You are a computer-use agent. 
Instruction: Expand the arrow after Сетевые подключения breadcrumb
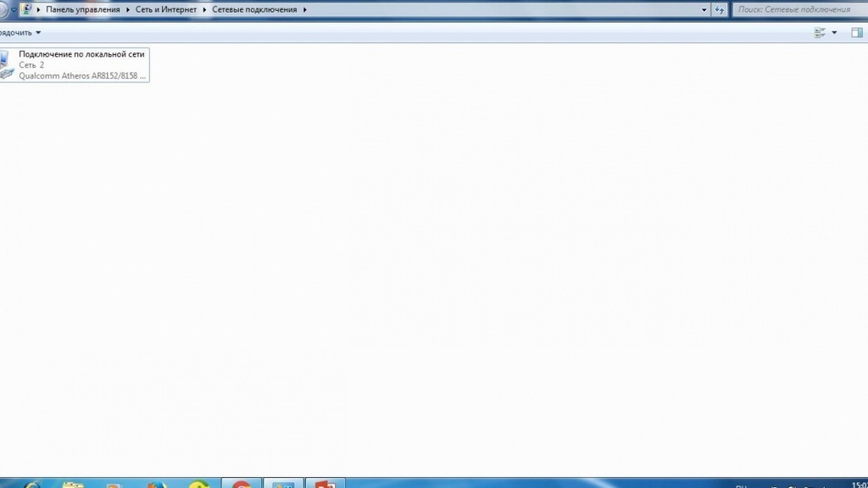coord(305,9)
